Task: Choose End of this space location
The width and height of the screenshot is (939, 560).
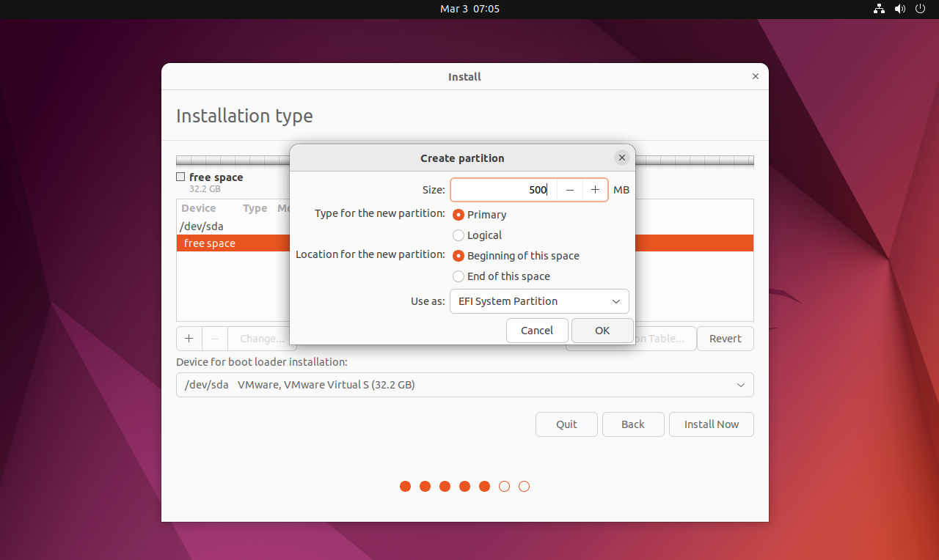Action: click(459, 276)
